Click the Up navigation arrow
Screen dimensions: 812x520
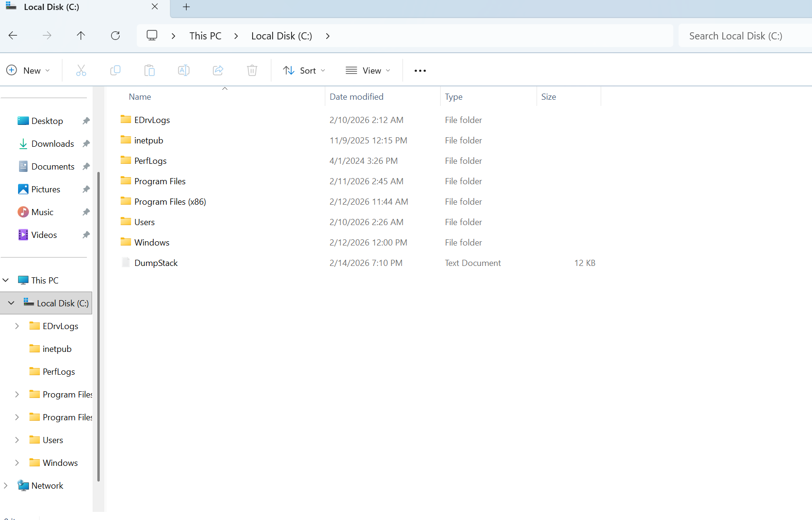click(x=81, y=35)
